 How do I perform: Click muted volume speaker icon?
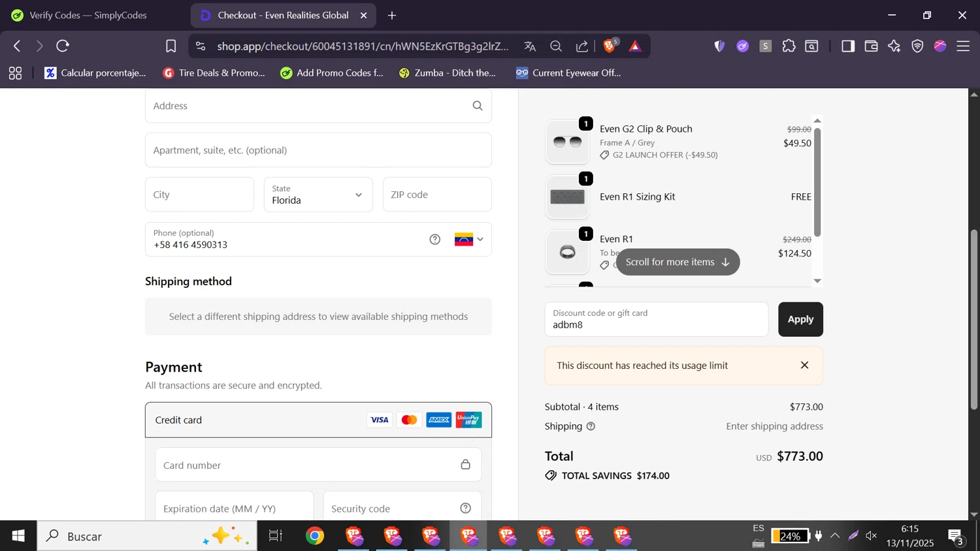871,536
